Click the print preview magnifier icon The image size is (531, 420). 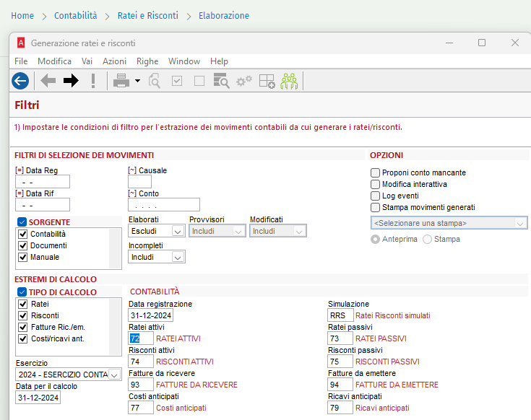155,81
